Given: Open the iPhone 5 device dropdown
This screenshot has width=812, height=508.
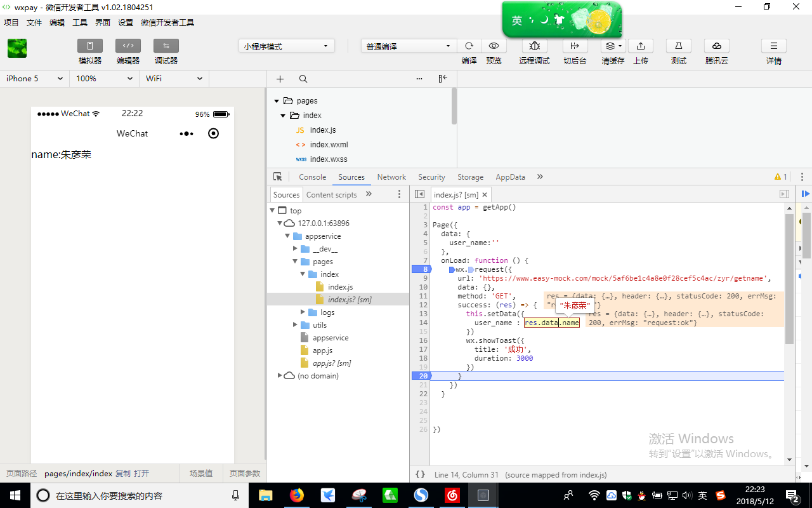Looking at the screenshot, I should point(34,79).
